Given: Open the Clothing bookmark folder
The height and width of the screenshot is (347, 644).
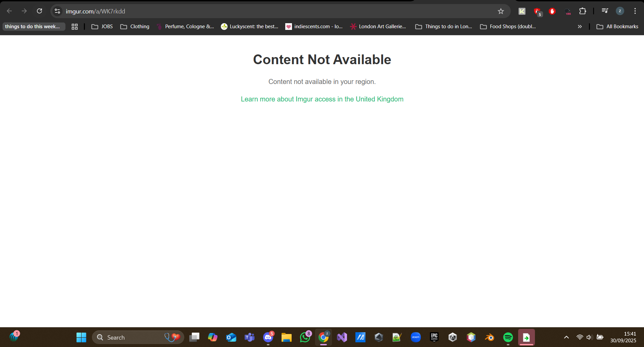Looking at the screenshot, I should point(135,27).
